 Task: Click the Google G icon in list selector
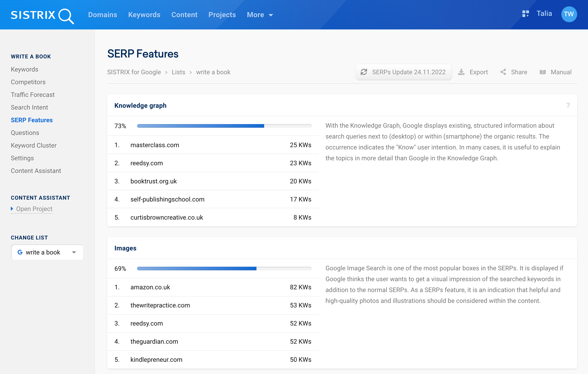pos(20,252)
